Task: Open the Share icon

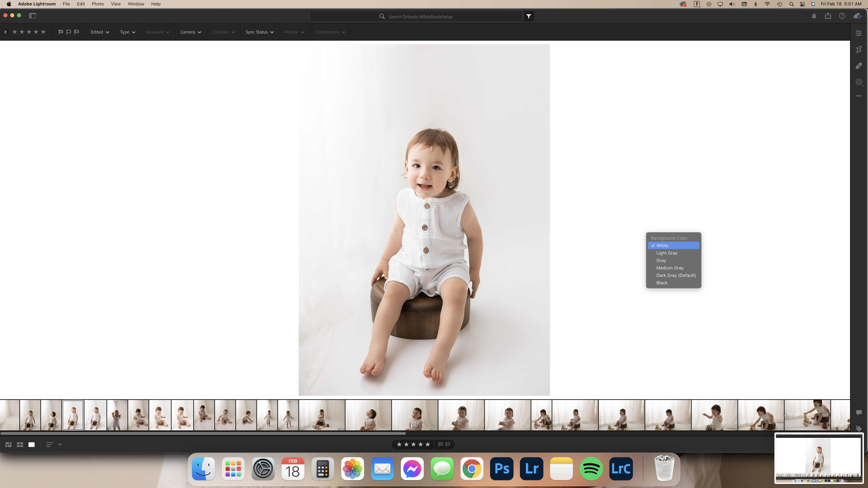Action: (828, 16)
